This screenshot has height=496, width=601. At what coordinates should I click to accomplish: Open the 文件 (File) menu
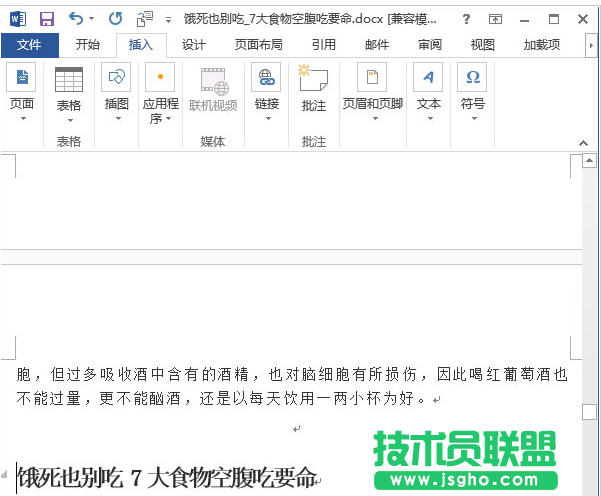29,45
